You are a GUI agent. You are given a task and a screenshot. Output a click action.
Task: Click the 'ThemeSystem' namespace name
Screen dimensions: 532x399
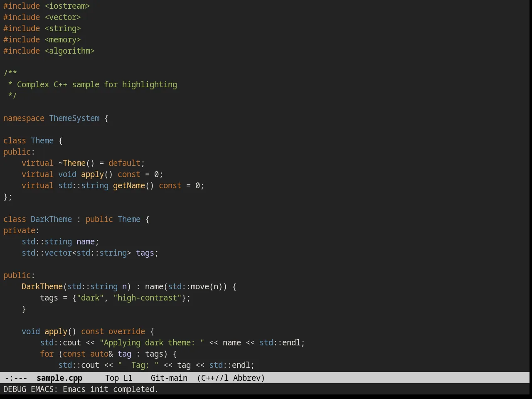[x=74, y=118]
